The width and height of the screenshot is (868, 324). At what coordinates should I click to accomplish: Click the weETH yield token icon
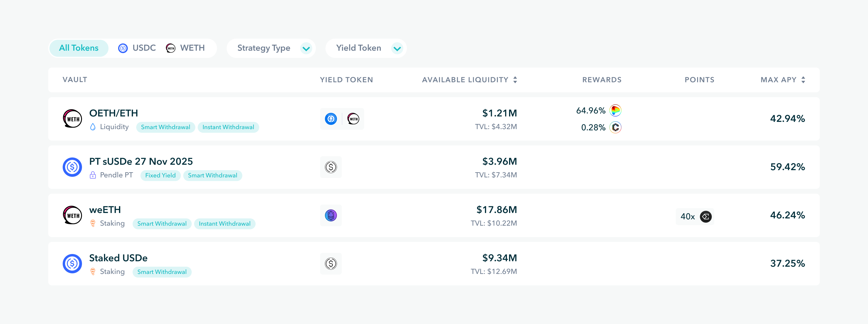pyautogui.click(x=331, y=215)
